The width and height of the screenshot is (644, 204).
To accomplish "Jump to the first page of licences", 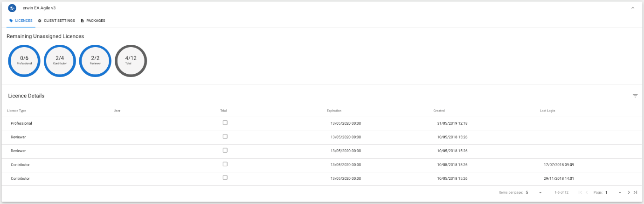I will click(x=580, y=192).
